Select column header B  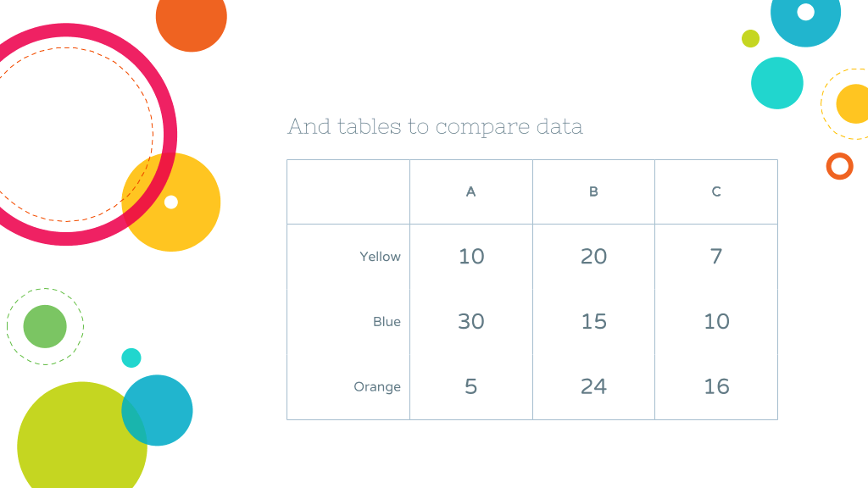(x=593, y=192)
